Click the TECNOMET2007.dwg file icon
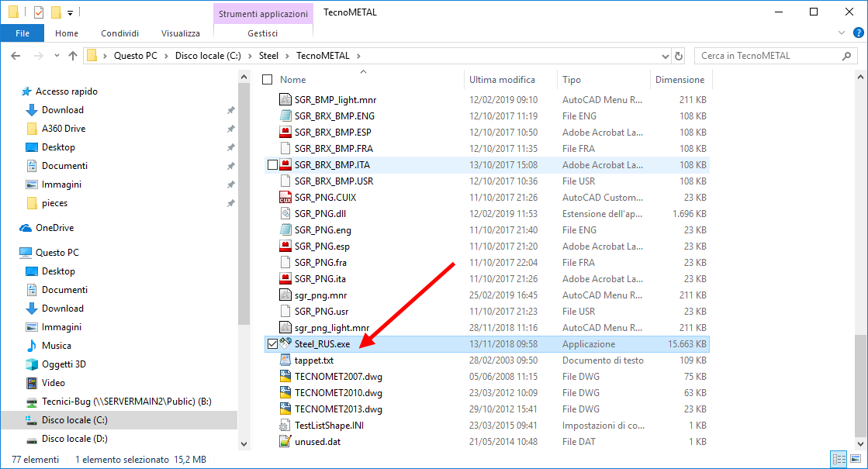The image size is (868, 469). point(285,377)
